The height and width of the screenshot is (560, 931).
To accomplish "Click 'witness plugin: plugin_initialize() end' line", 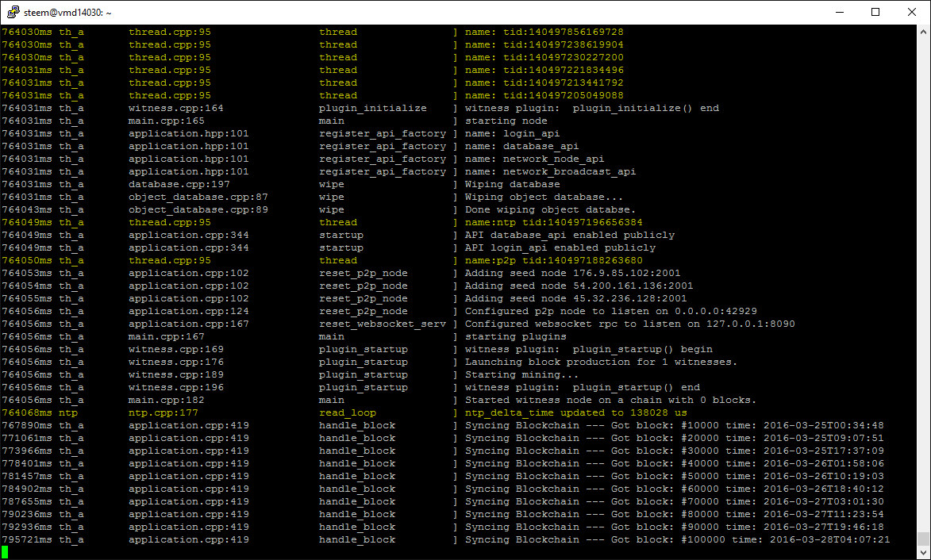I will pyautogui.click(x=592, y=109).
